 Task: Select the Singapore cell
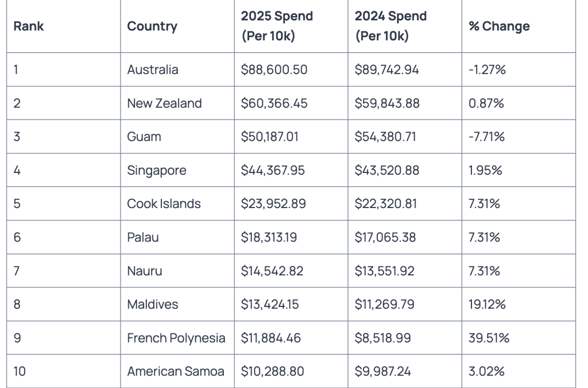[x=157, y=171]
